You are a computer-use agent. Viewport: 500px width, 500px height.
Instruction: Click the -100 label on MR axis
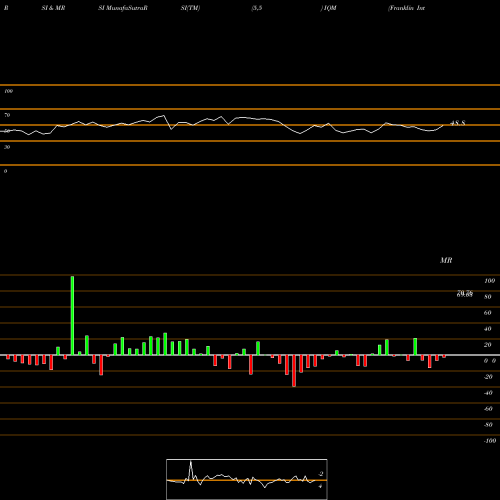coord(489,441)
